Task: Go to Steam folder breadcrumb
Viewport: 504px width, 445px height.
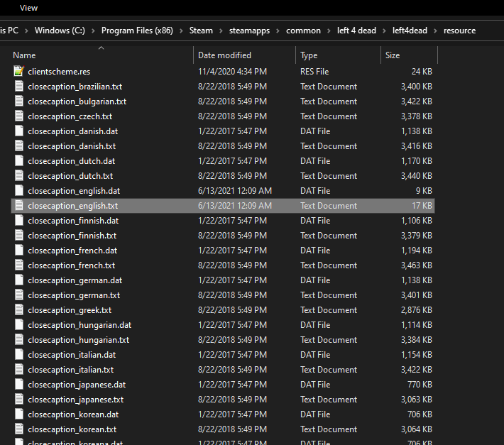Action: coord(201,31)
